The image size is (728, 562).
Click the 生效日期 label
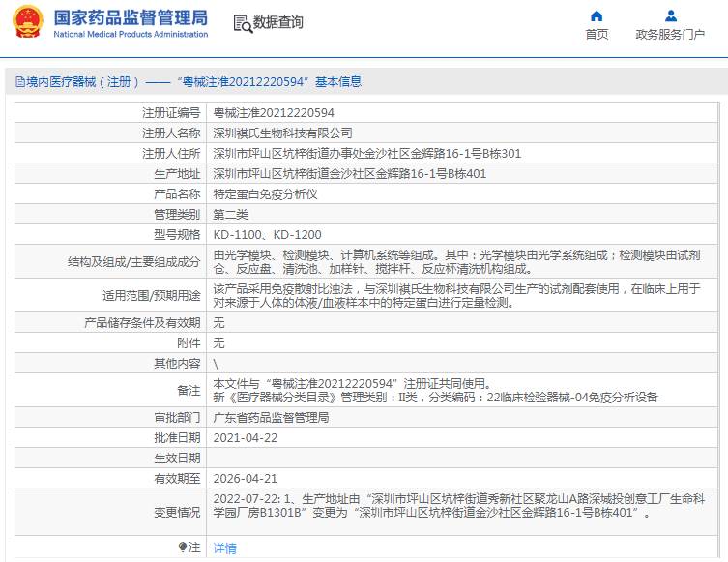tap(177, 458)
